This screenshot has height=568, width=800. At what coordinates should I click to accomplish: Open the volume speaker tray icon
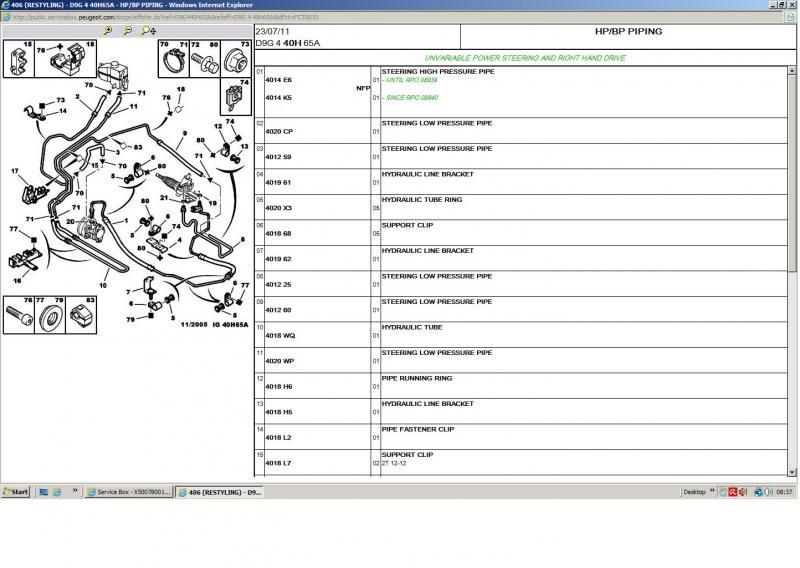tap(743, 492)
